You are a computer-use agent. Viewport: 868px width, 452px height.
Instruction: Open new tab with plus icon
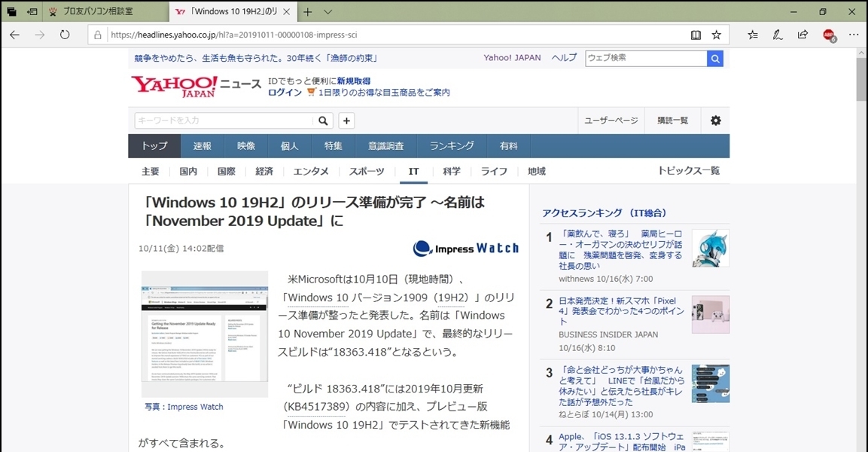tap(308, 11)
